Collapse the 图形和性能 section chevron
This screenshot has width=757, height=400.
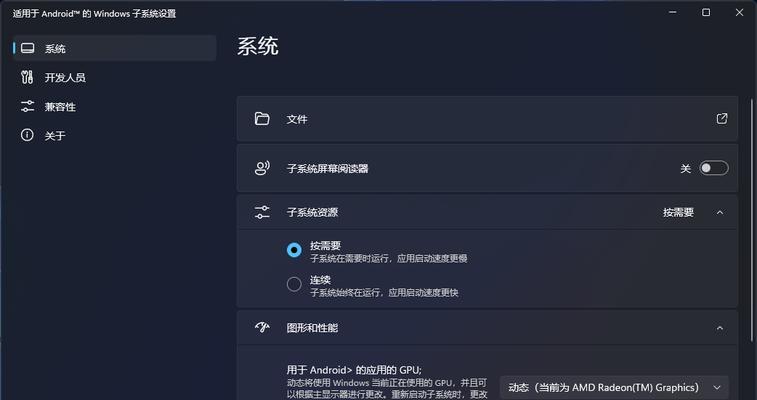click(x=720, y=328)
